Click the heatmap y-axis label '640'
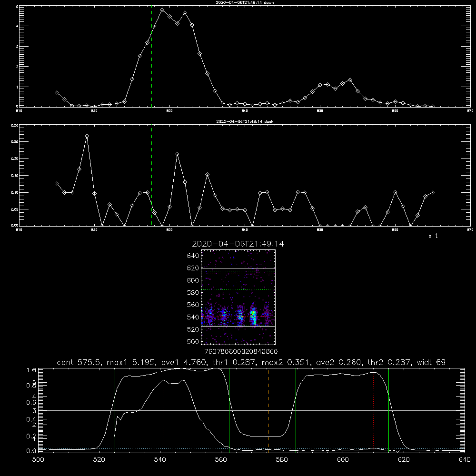The height and width of the screenshot is (476, 476). pyautogui.click(x=193, y=256)
